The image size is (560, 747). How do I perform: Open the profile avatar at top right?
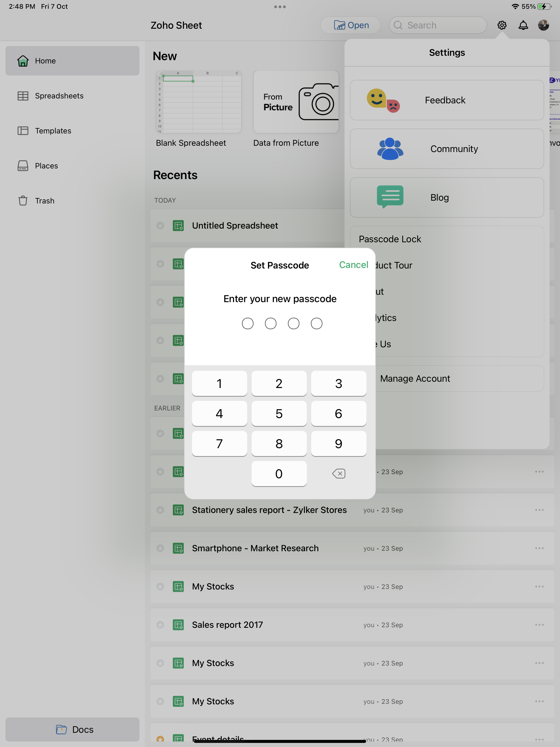(543, 25)
